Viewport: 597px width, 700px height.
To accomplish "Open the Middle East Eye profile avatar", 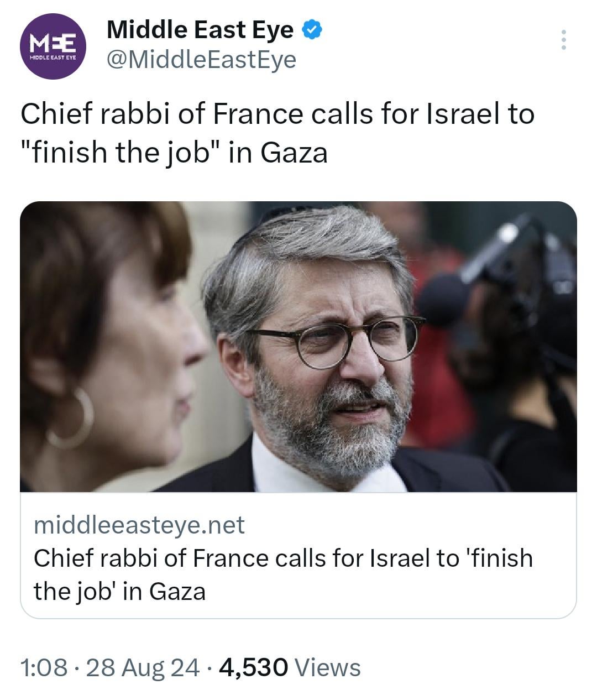I will click(x=53, y=46).
